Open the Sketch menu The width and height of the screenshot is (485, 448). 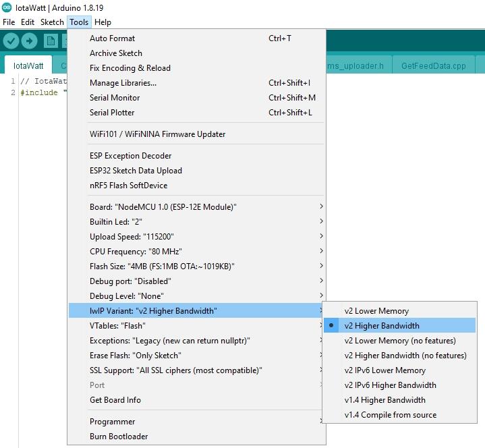point(52,22)
